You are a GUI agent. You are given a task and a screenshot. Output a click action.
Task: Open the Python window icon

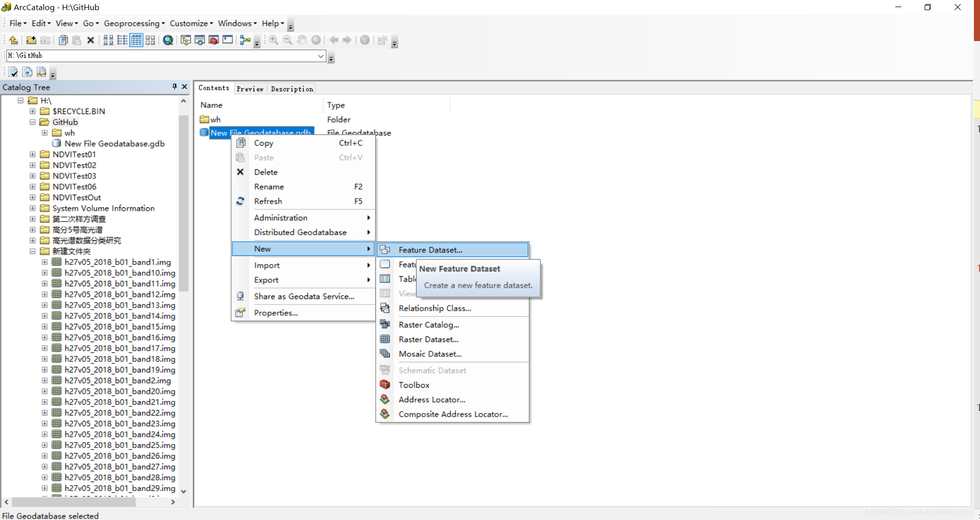pyautogui.click(x=228, y=40)
